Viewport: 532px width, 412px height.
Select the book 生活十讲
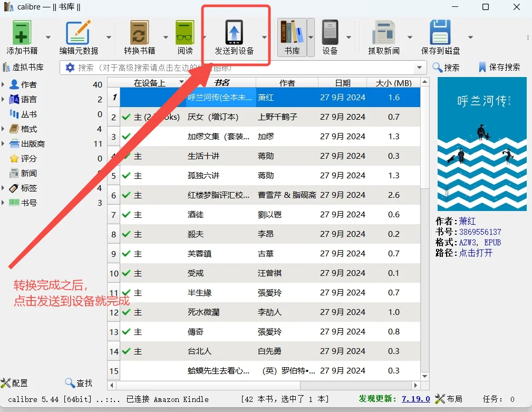(x=203, y=156)
